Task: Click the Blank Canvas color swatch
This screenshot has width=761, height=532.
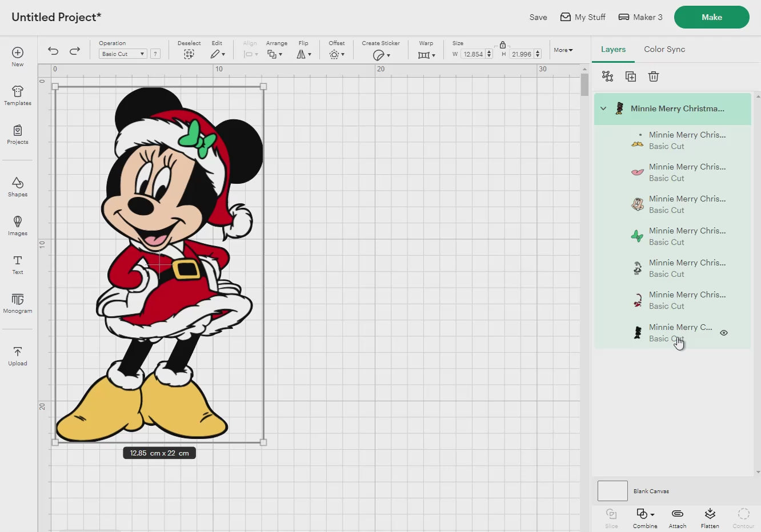Action: click(x=612, y=491)
